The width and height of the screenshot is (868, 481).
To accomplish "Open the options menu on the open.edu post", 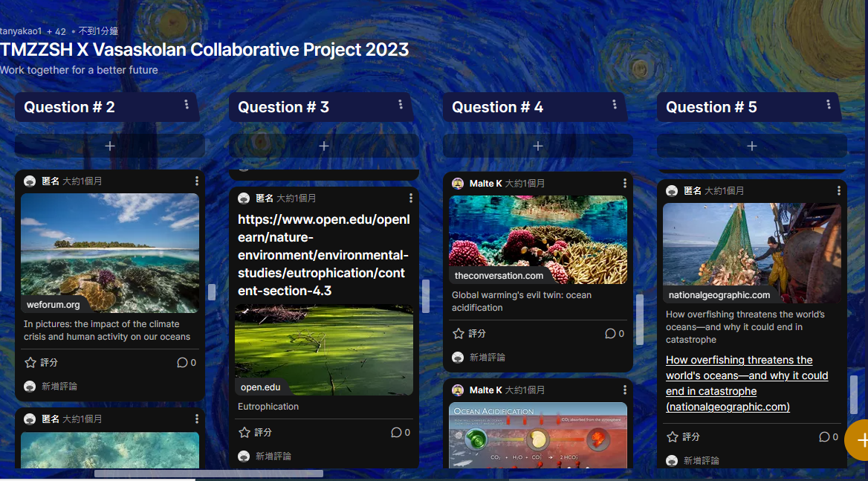I will pos(410,198).
